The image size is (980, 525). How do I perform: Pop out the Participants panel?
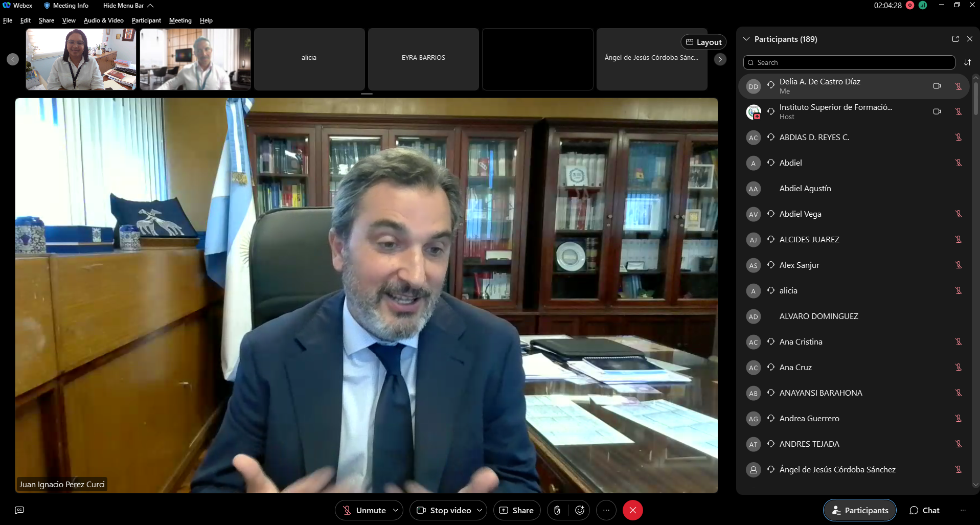coord(955,39)
